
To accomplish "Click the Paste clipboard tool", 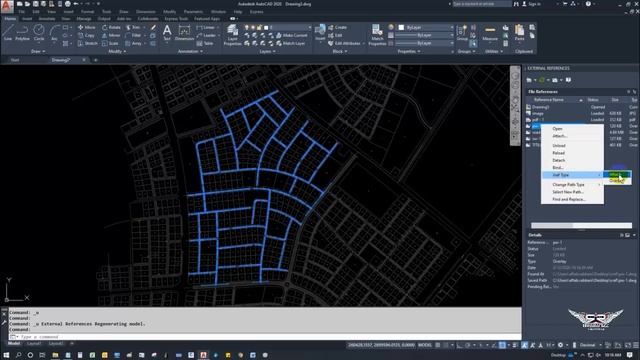I will (x=519, y=33).
